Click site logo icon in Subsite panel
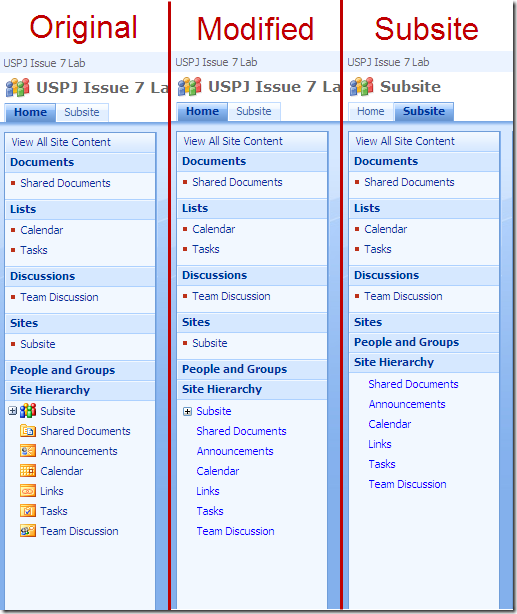The width and height of the screenshot is (517, 614). click(362, 87)
